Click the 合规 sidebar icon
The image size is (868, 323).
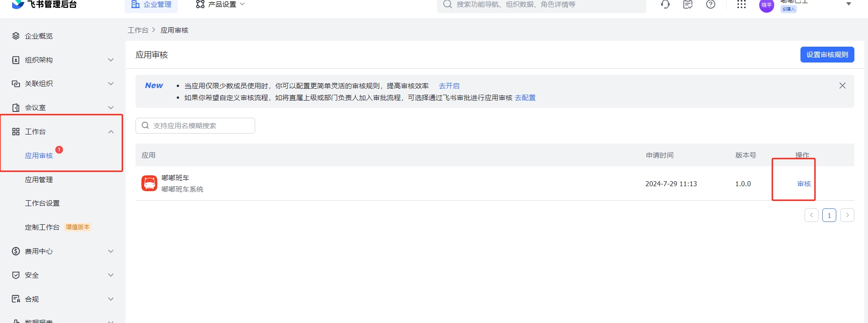(16, 299)
